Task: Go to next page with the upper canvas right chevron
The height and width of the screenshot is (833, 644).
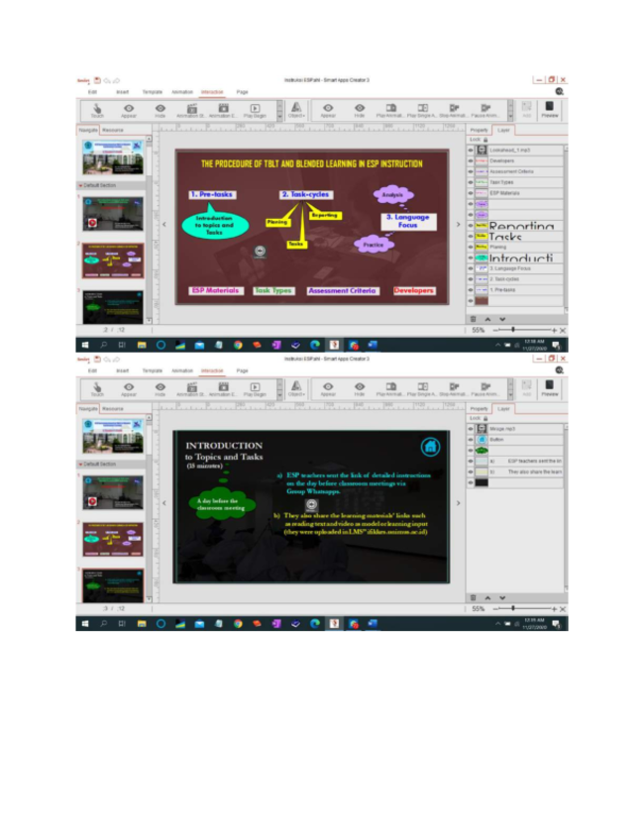Action: [458, 224]
